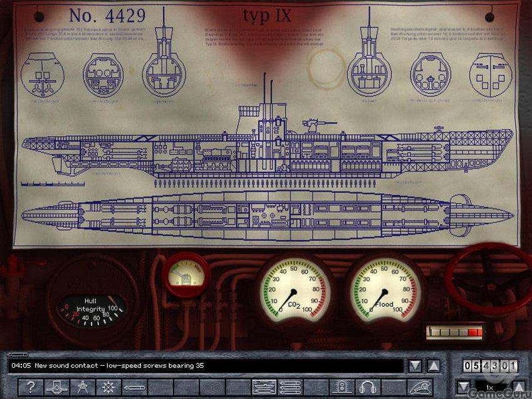Click the 05:43:01 mission clock
This screenshot has height=399, width=532.
490,366
